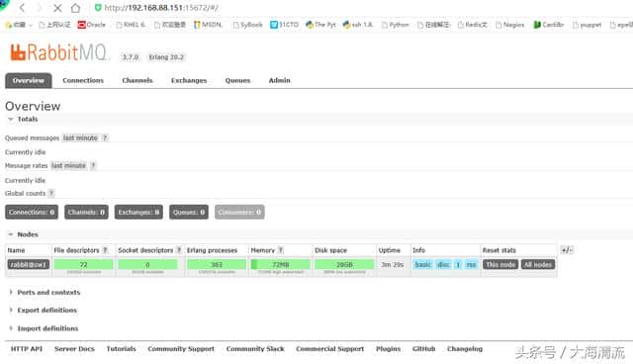The image size is (633, 364).
Task: Open the Server Docs footer link
Action: (74, 348)
